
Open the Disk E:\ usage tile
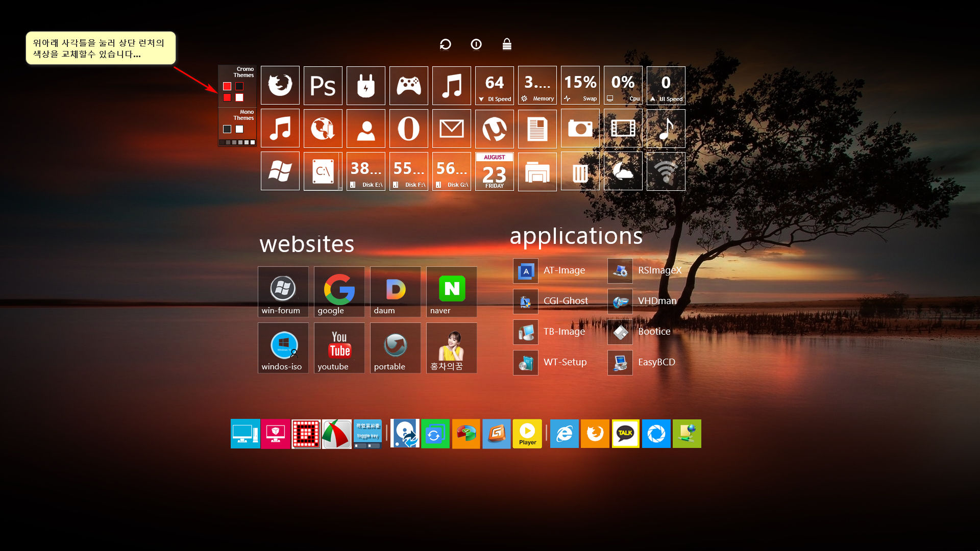[x=366, y=171]
